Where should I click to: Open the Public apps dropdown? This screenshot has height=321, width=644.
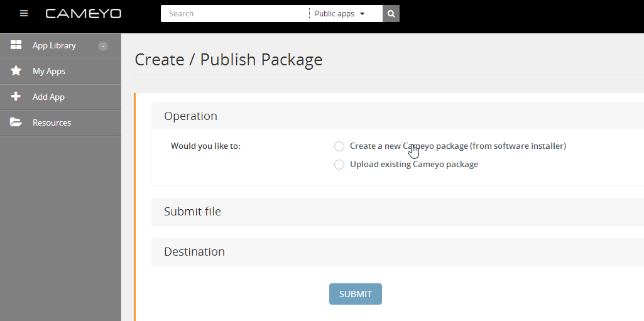[340, 14]
